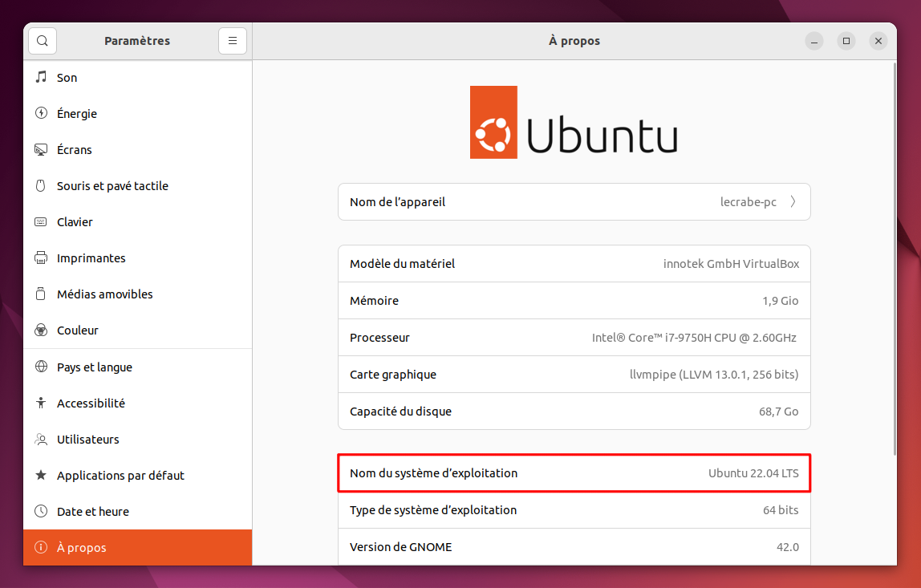Click the Version de GNOME label
921x588 pixels.
[400, 547]
